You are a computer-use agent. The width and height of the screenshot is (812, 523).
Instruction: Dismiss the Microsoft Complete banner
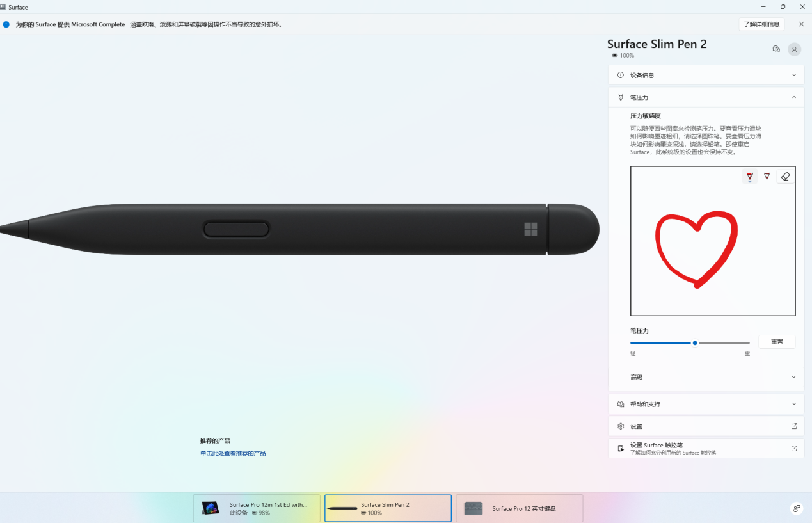coord(801,24)
